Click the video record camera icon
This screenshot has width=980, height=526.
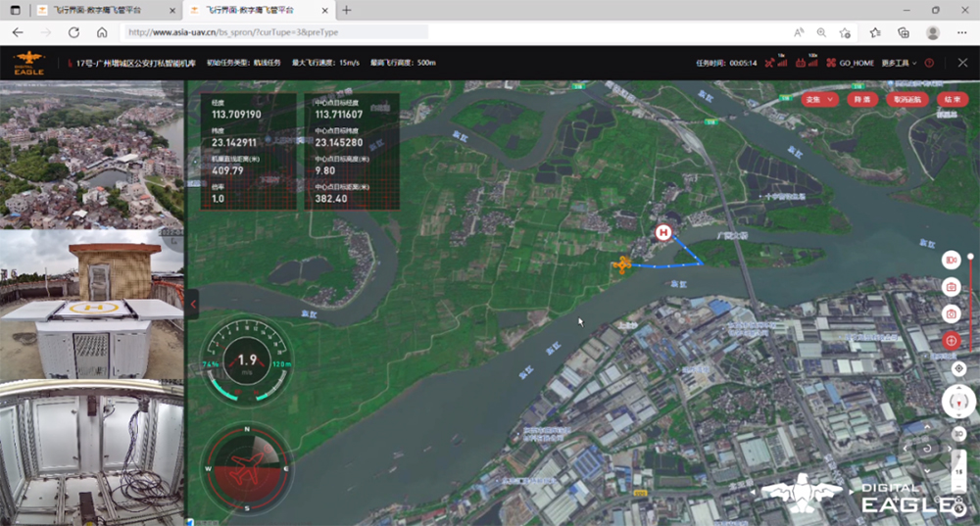pos(951,261)
